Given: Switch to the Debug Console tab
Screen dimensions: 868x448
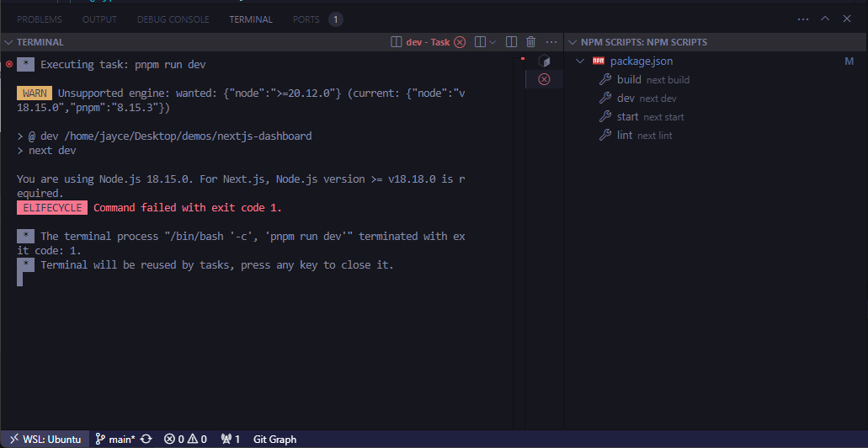Looking at the screenshot, I should [173, 19].
